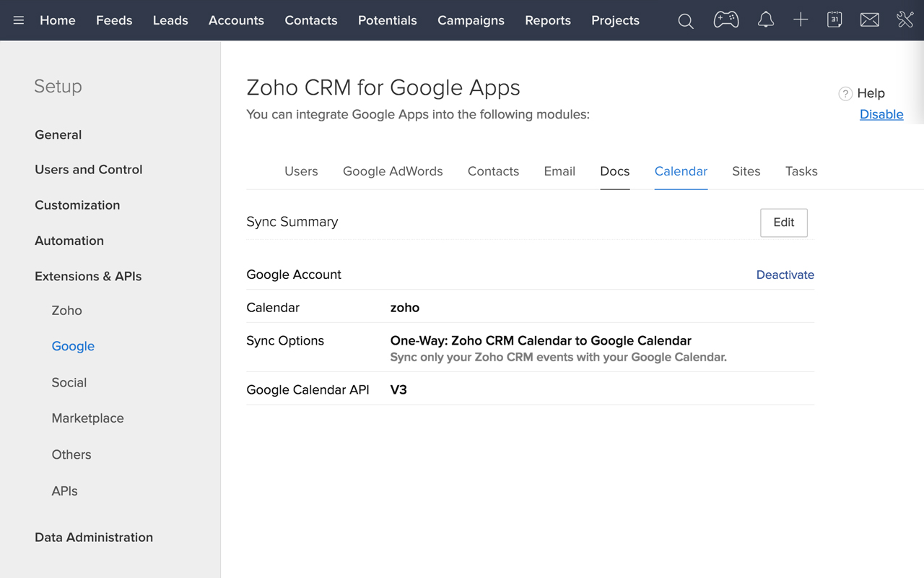
Task: Select Others under Extensions & APIs
Action: coord(71,454)
